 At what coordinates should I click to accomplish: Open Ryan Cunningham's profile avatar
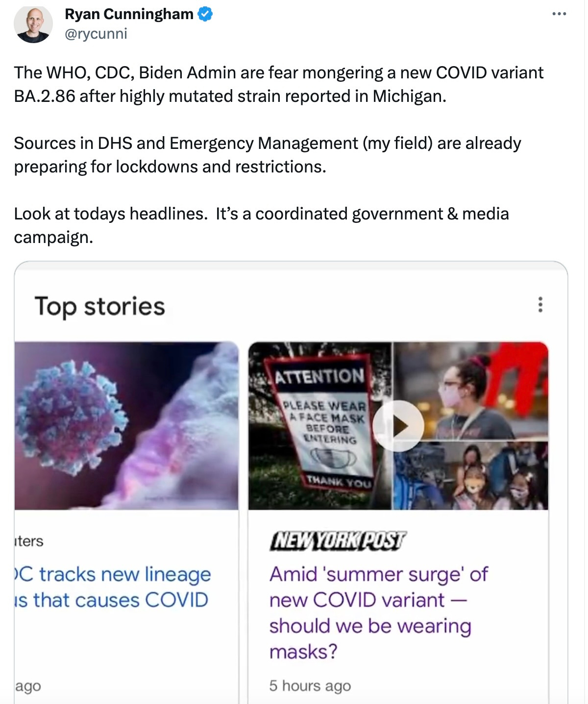pos(33,24)
